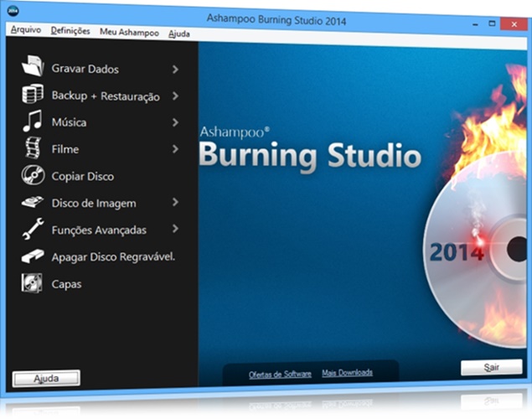Click the Funções Avançadas wrench icon
Viewport: 532px width, 419px height.
tap(33, 229)
